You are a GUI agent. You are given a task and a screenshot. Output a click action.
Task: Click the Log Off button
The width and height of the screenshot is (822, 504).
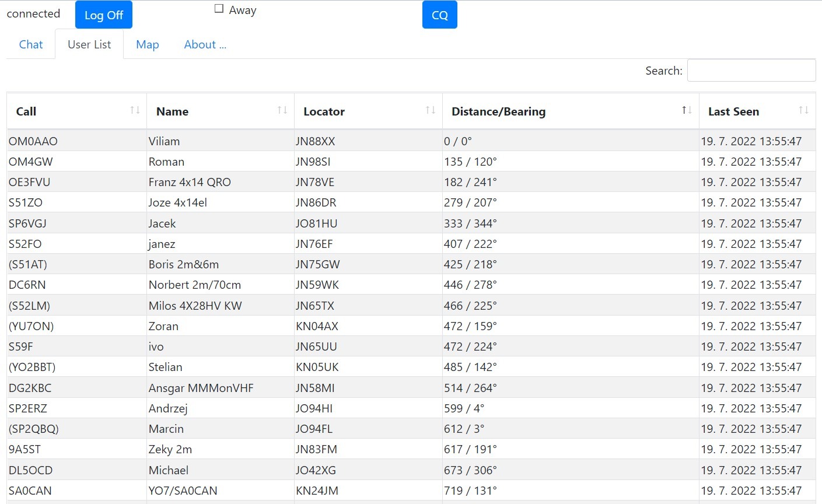coord(104,15)
